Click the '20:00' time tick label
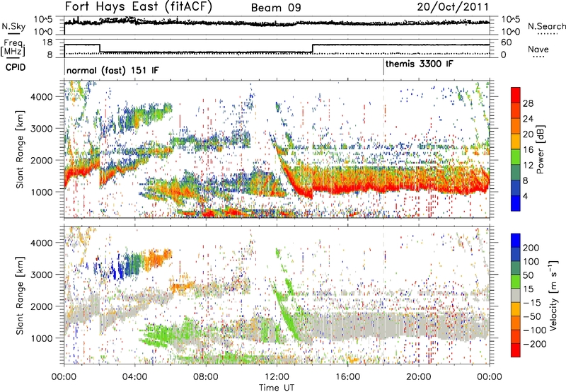Image resolution: width=566 pixels, height=392 pixels. 419,377
